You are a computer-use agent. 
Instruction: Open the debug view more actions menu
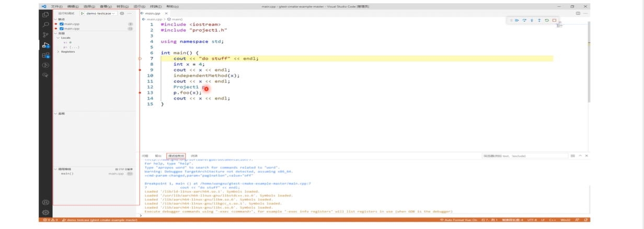(x=130, y=13)
